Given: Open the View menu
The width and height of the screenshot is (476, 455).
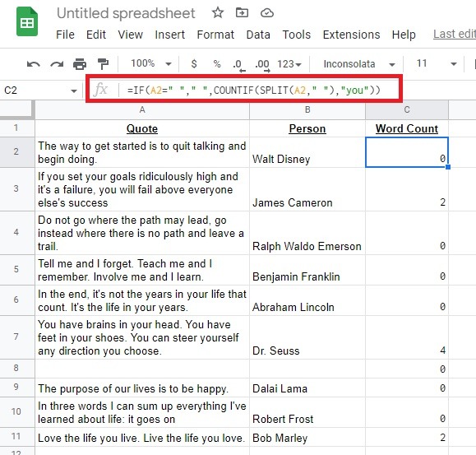Looking at the screenshot, I should click(x=130, y=35).
